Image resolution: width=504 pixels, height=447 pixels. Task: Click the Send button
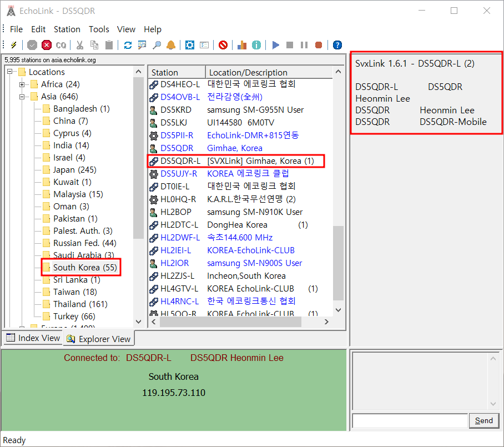tap(484, 421)
